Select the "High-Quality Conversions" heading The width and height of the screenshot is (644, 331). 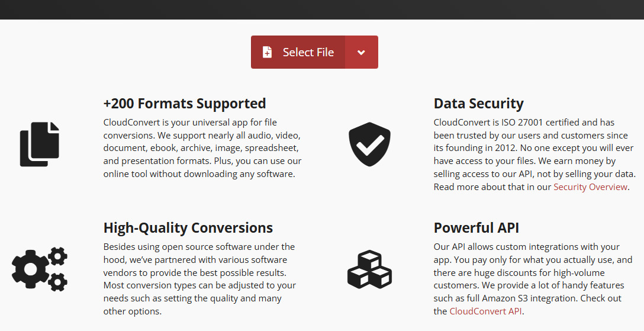(188, 228)
